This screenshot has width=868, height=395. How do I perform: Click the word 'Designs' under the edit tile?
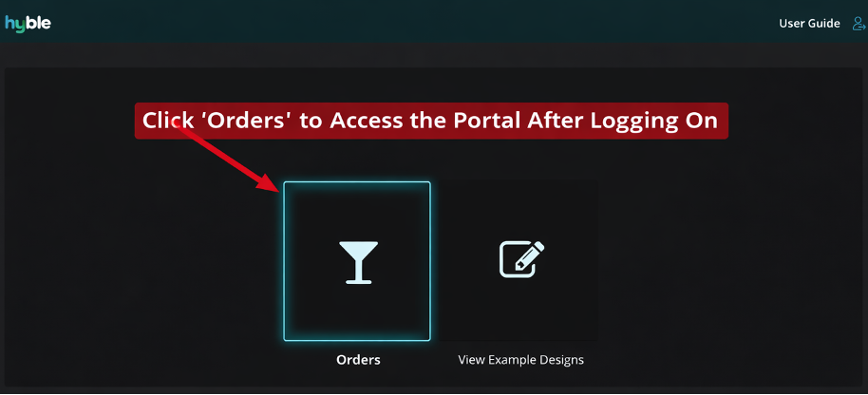(562, 360)
